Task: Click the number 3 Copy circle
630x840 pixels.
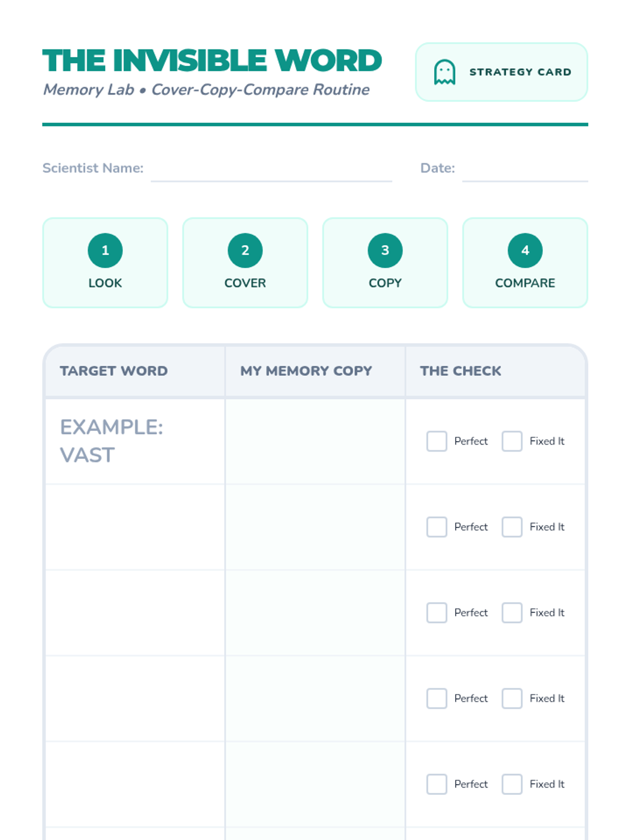Action: tap(385, 250)
